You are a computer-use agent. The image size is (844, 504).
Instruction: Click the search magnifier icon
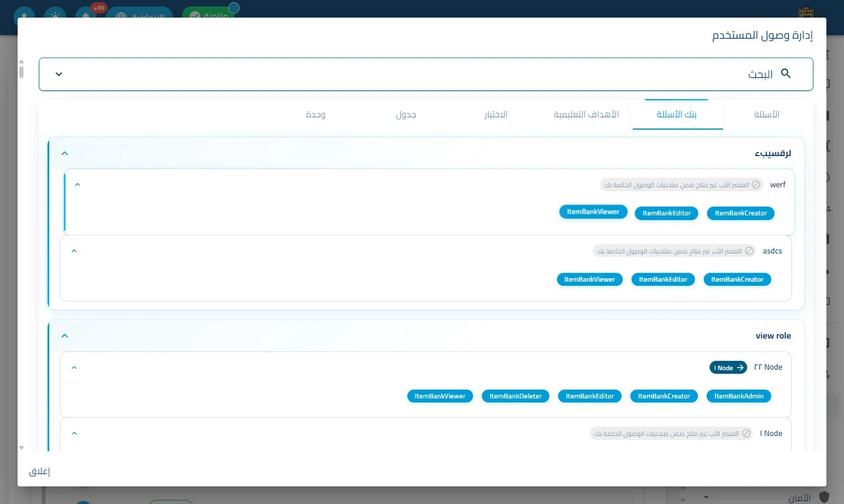coord(786,73)
